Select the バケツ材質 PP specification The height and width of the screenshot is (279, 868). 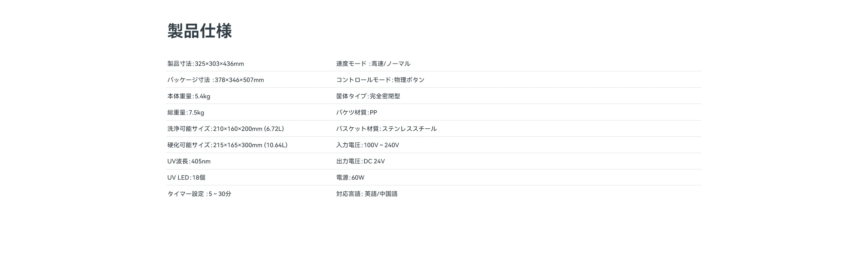click(x=357, y=113)
